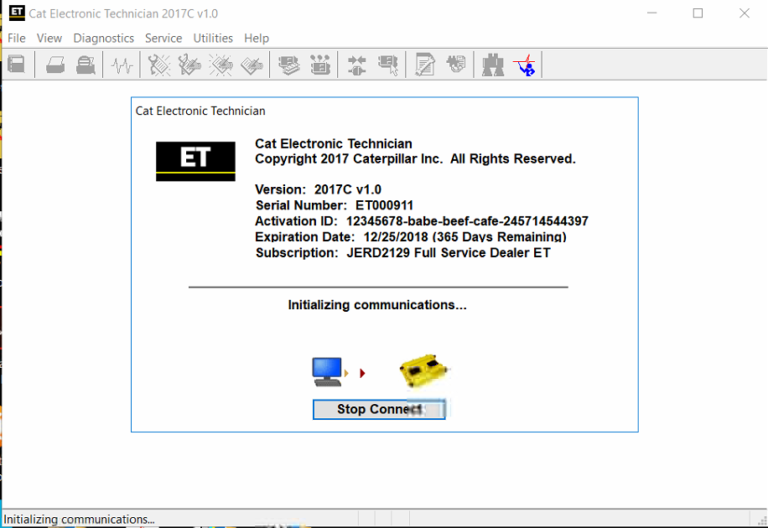The height and width of the screenshot is (528, 768).
Task: Maximize the Cat Electronic Technician window
Action: pyautogui.click(x=698, y=13)
